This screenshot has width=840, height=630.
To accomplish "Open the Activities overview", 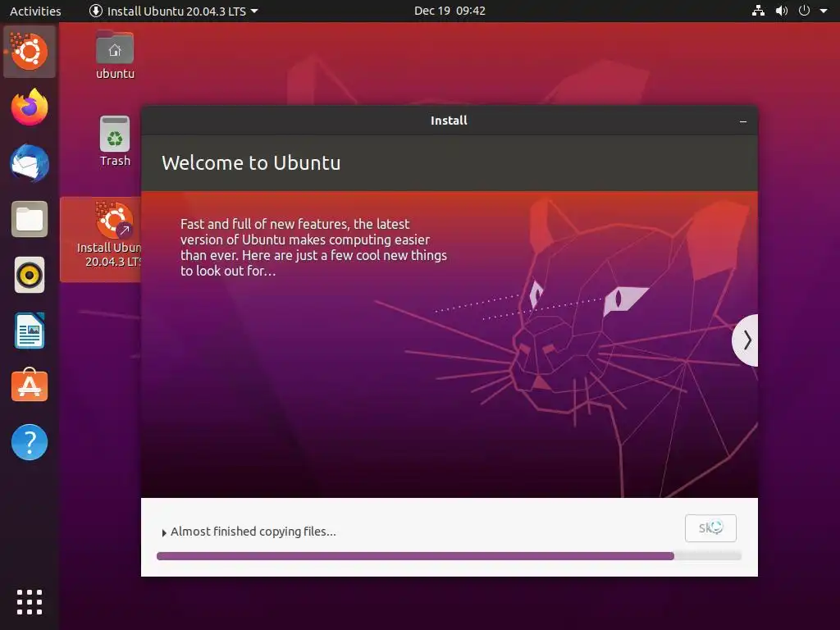I will pyautogui.click(x=35, y=11).
